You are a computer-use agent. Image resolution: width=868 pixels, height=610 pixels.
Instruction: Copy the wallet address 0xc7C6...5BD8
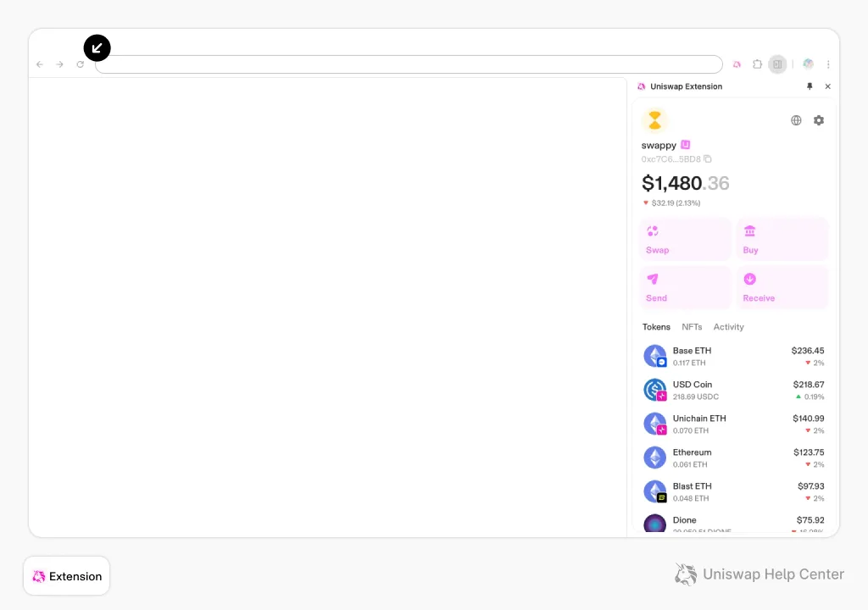click(708, 159)
